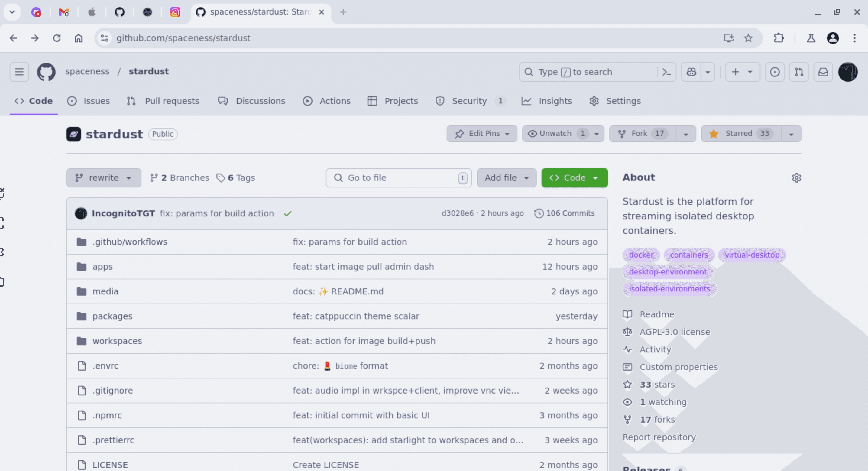Open the media folder

105,291
